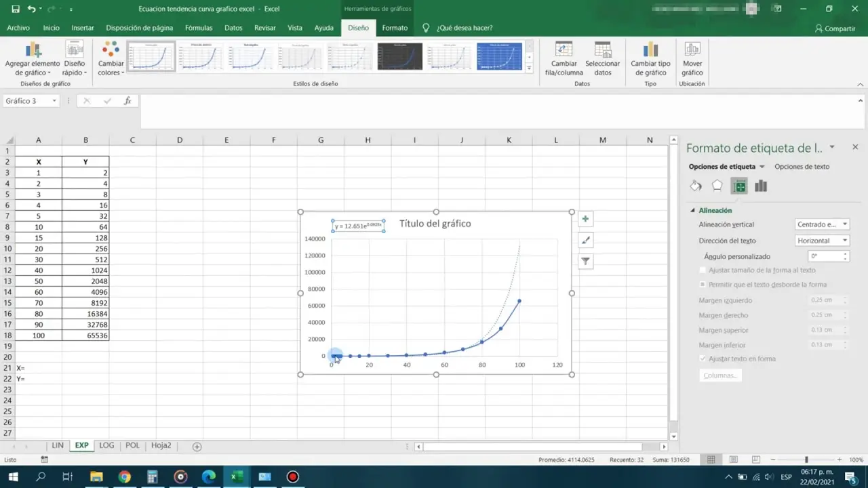Open the Tamaño y propiedades icon in Formato pane

tap(739, 186)
